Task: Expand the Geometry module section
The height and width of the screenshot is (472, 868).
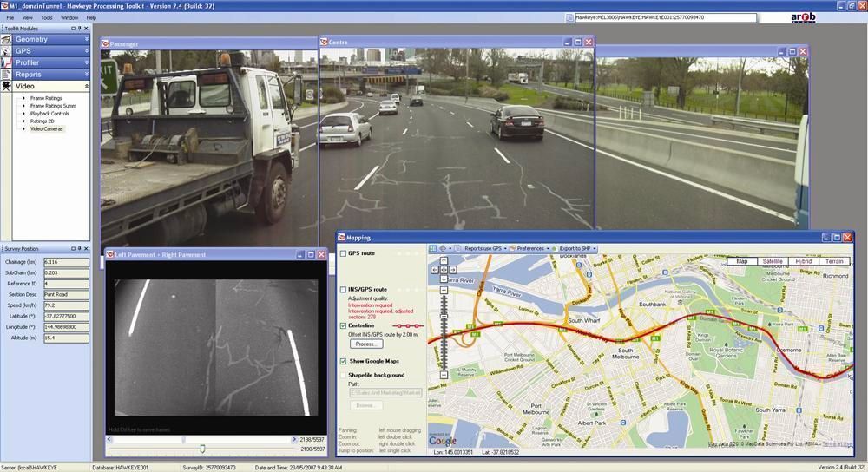Action: (x=86, y=39)
